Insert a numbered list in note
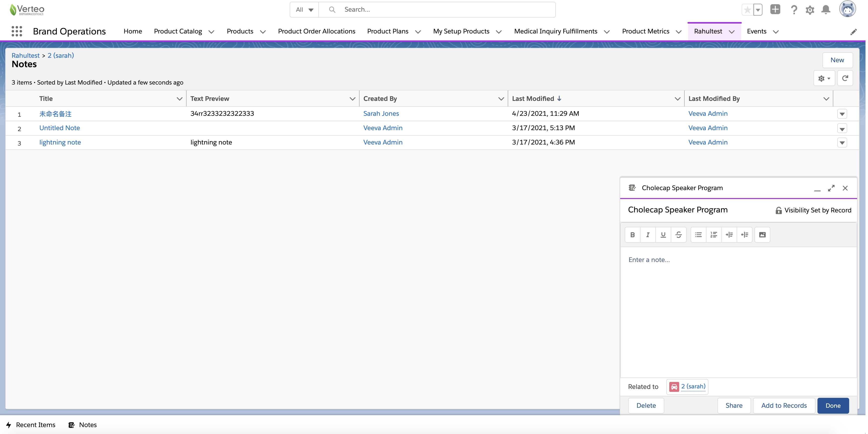Screen dimensions: 868x434 (x=714, y=235)
